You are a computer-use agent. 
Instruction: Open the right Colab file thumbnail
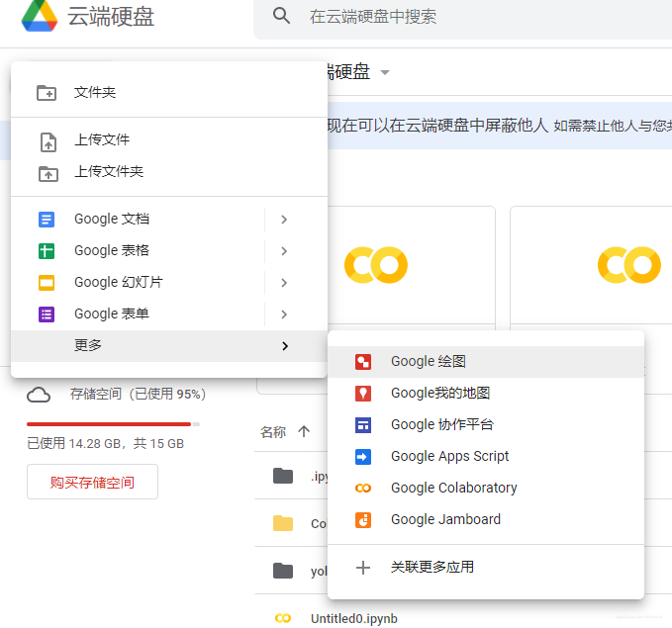pos(591,266)
